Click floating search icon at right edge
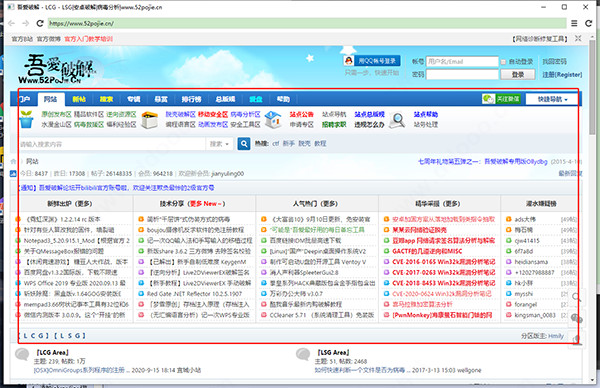This screenshot has width=600, height=388. pos(576,297)
